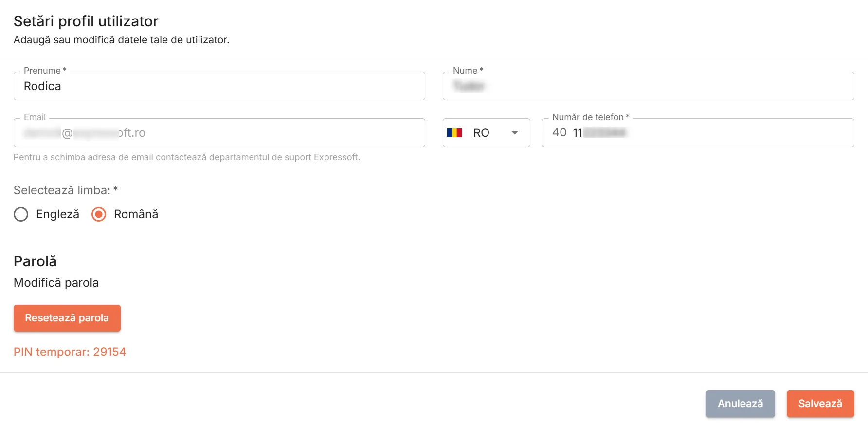
Task: Click the Email input field
Action: coord(219,132)
